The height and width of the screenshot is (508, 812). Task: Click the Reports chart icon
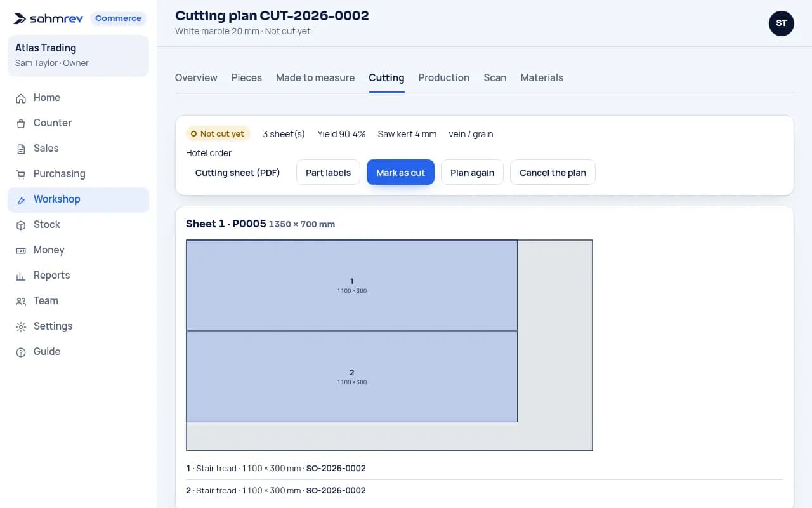[21, 276]
